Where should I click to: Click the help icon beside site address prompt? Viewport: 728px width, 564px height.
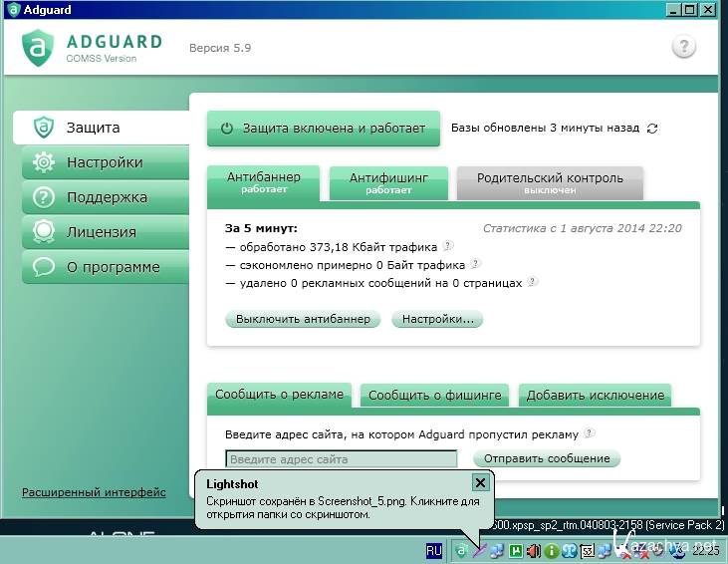click(590, 433)
